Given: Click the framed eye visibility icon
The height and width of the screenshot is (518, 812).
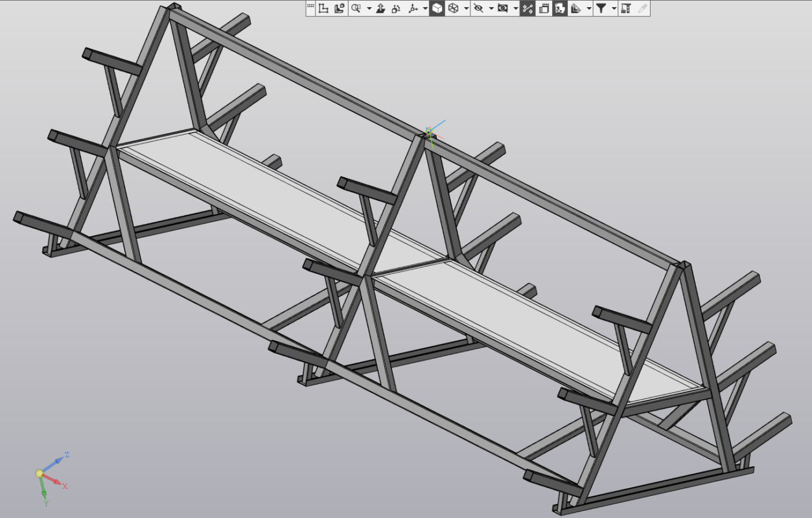Looking at the screenshot, I should pyautogui.click(x=503, y=8).
